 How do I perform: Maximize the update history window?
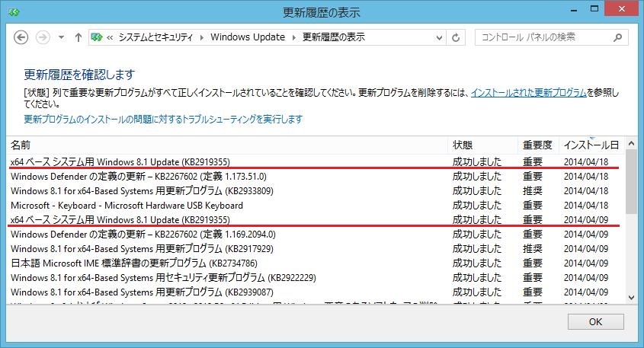coord(594,9)
